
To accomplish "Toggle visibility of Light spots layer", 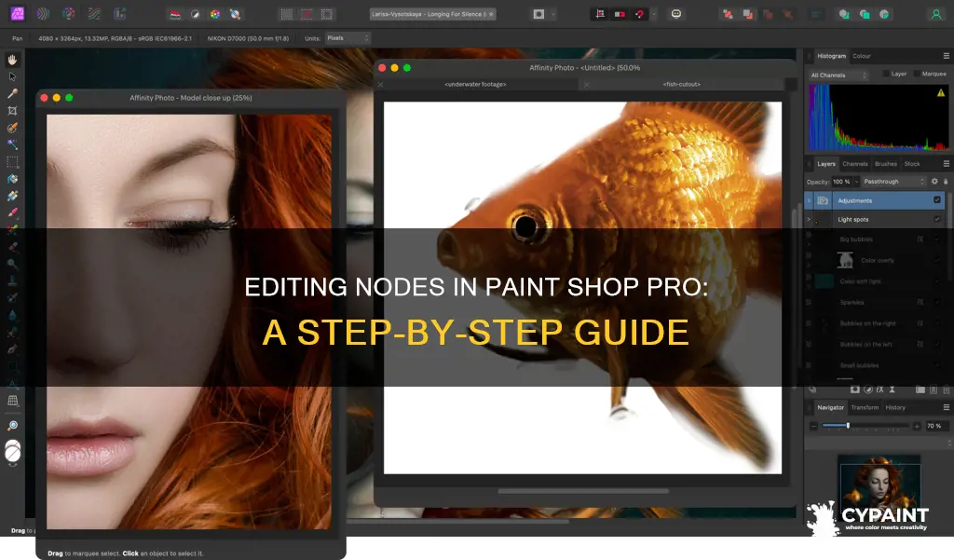I will click(x=937, y=219).
